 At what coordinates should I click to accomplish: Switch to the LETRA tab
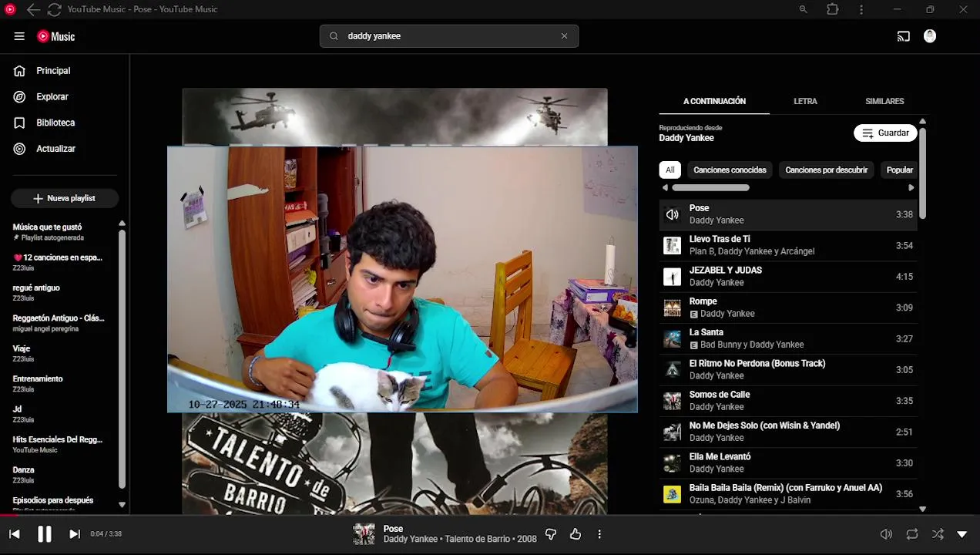(x=805, y=101)
